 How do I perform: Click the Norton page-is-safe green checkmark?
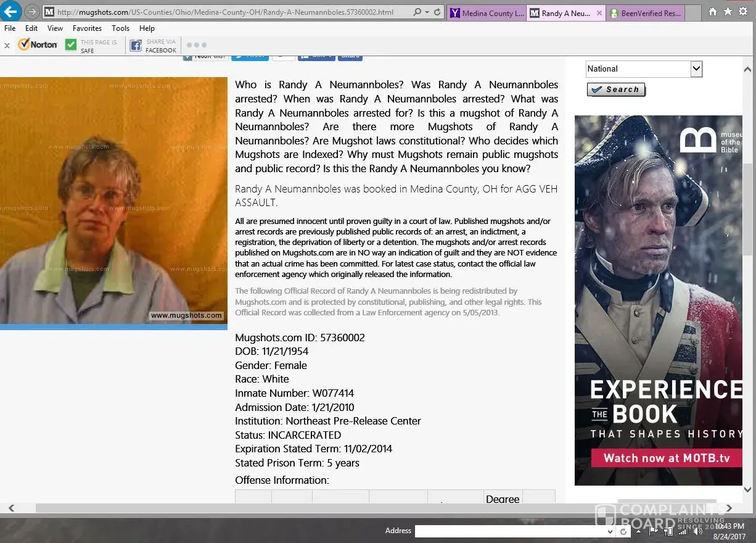pyautogui.click(x=71, y=45)
